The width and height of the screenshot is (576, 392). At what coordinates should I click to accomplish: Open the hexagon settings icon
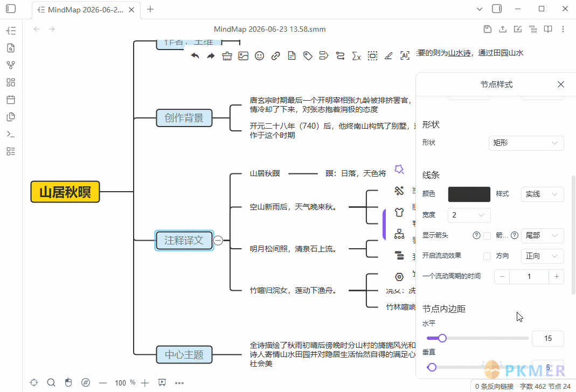coord(399,277)
